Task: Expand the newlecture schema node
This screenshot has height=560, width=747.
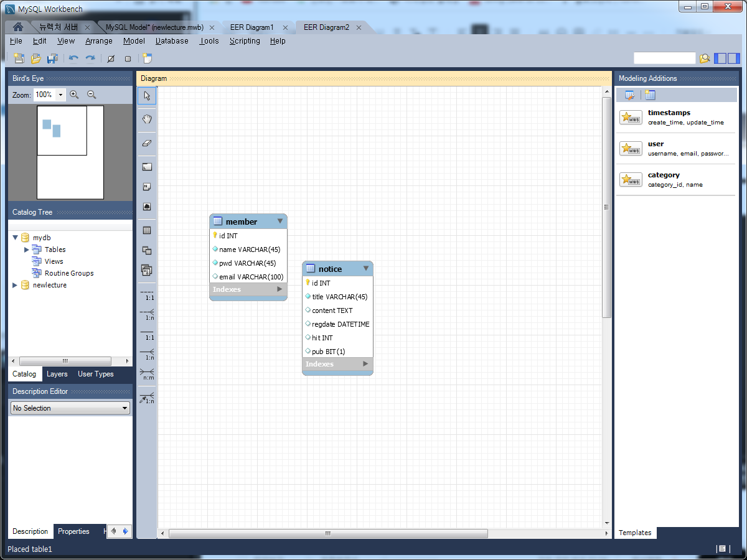Action: point(16,285)
